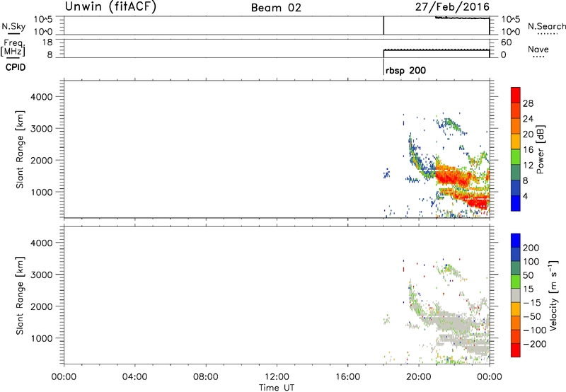Viewport: 566px width, 392px height.
Task: Click the '18' frequency axis tick
Action: 47,42
